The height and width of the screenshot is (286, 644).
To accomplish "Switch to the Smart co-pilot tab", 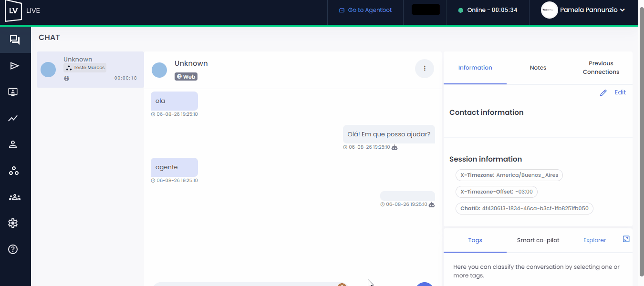I will tap(538, 240).
